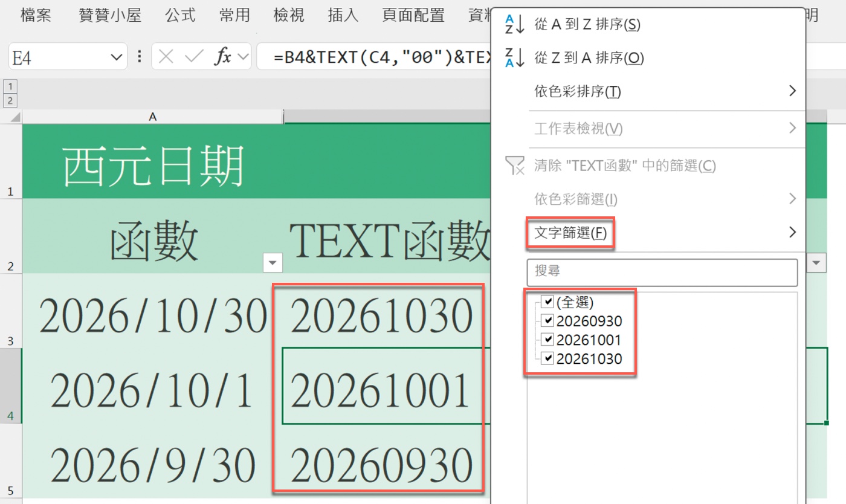Click the insert function fx icon

224,57
